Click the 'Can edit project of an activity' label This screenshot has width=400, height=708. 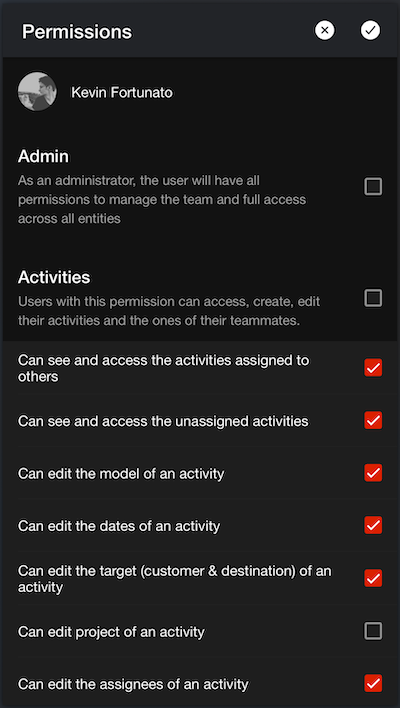click(111, 632)
